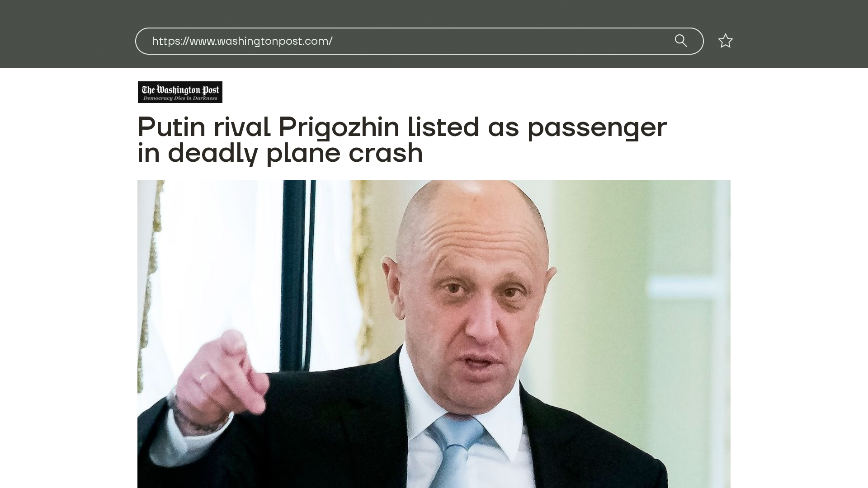Focus the address bar URL field
Viewport: 868px width, 488px height.
pos(419,41)
